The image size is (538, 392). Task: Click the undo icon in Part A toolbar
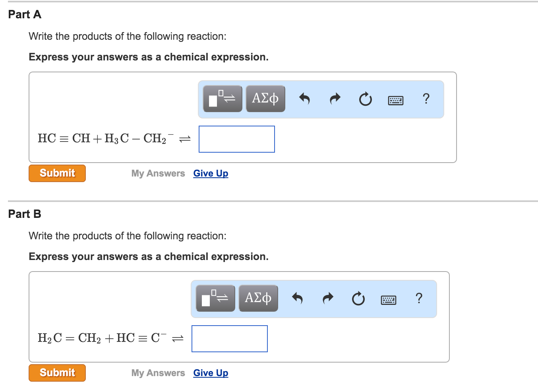point(305,99)
